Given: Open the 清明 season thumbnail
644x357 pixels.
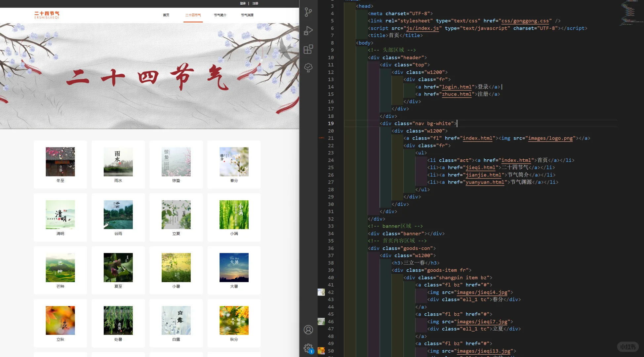Looking at the screenshot, I should point(60,215).
